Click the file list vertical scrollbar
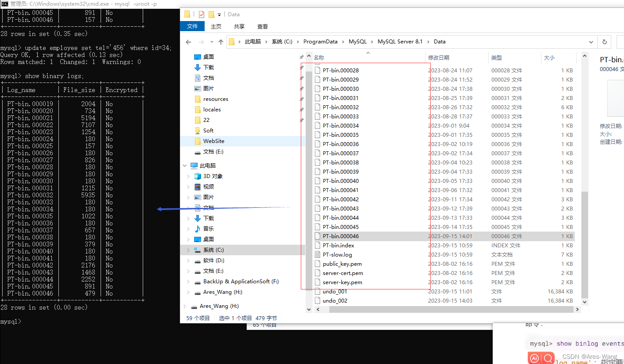Image resolution: width=624 pixels, height=364 pixels. point(584,245)
